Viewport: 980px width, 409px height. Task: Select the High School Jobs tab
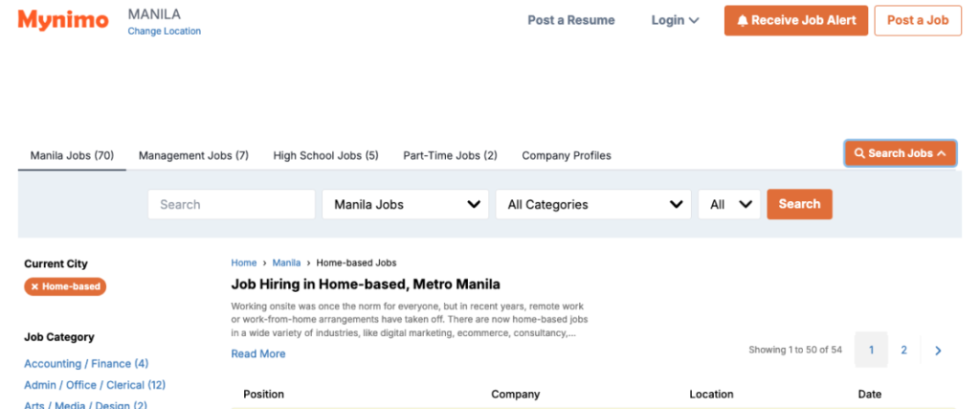(x=325, y=155)
